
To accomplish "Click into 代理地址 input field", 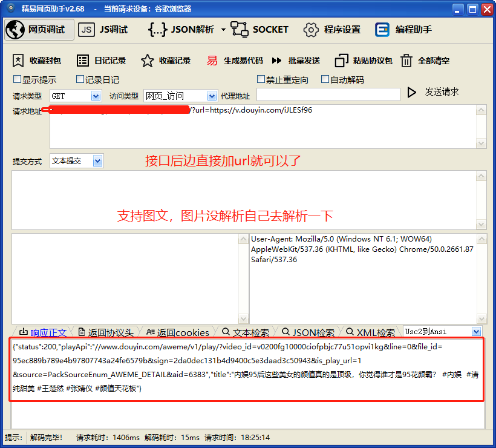I will pyautogui.click(x=328, y=94).
